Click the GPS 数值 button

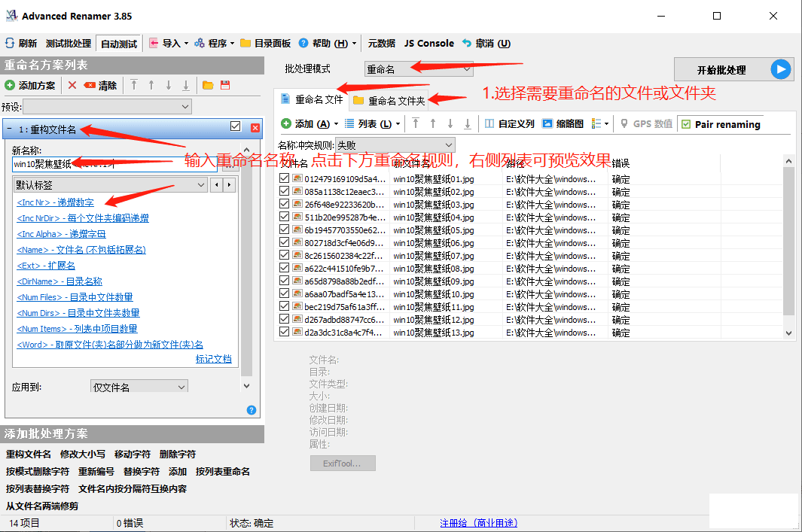647,123
